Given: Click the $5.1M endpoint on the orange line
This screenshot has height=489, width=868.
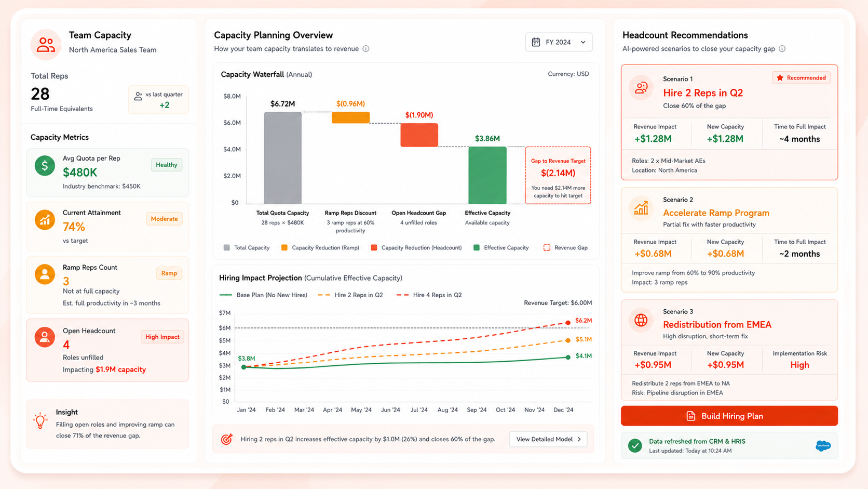Looking at the screenshot, I should [x=568, y=340].
